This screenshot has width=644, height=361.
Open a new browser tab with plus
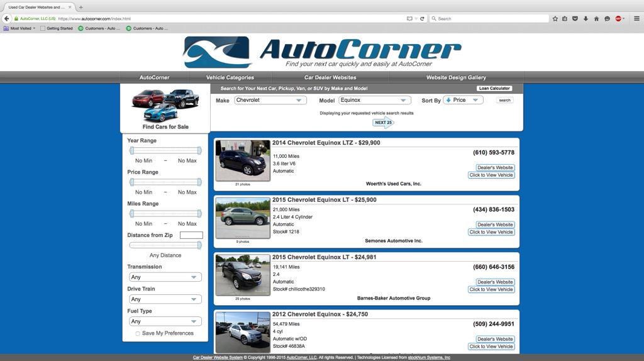[x=81, y=7]
